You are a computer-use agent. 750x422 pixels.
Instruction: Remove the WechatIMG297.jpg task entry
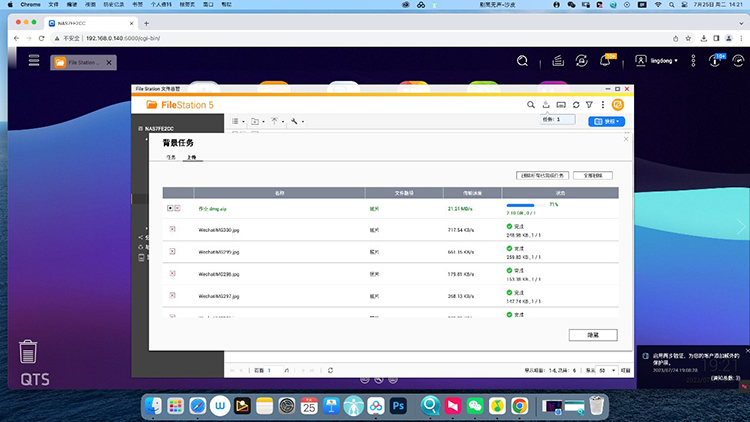point(172,296)
